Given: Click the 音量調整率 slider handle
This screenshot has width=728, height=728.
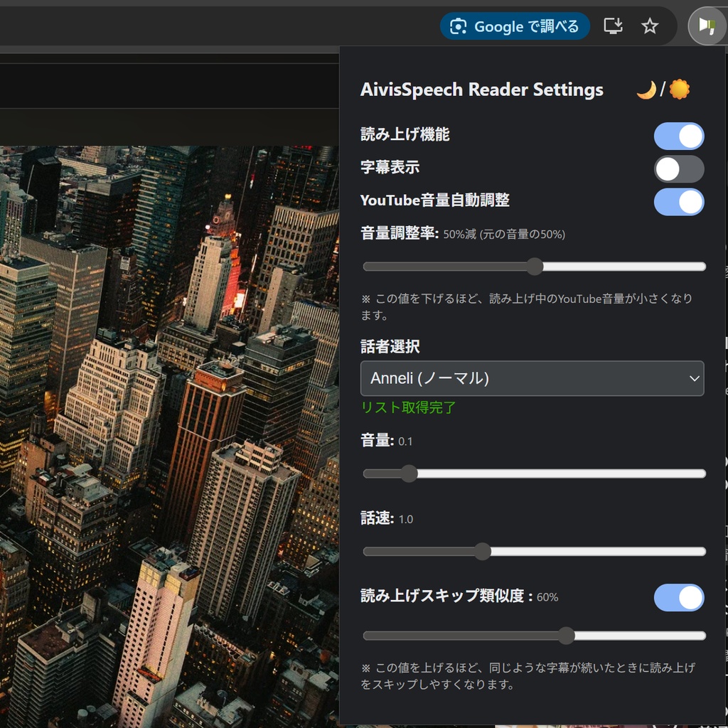Looking at the screenshot, I should click(x=534, y=267).
